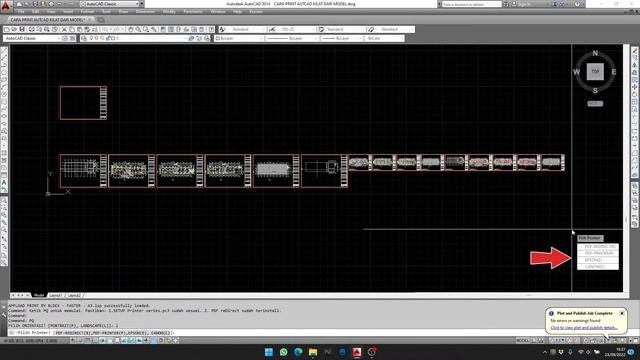Open File Explorer from the taskbar
The height and width of the screenshot is (360, 640).
click(x=313, y=352)
